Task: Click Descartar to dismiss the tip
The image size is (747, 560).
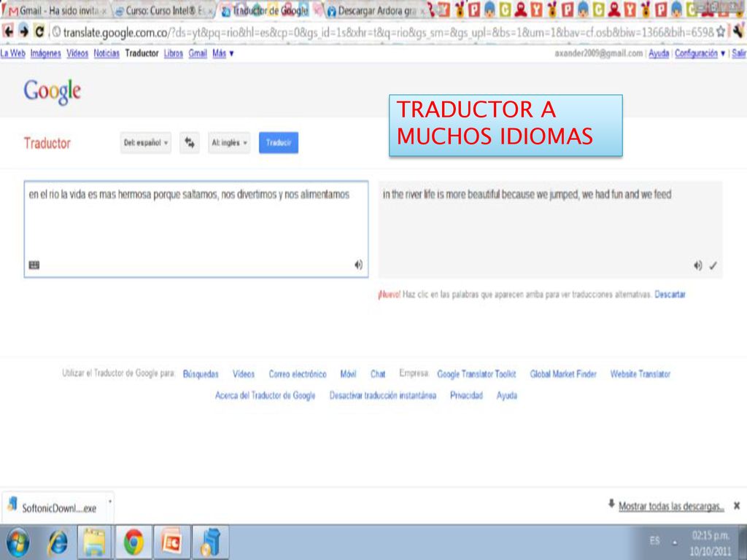Action: [670, 295]
